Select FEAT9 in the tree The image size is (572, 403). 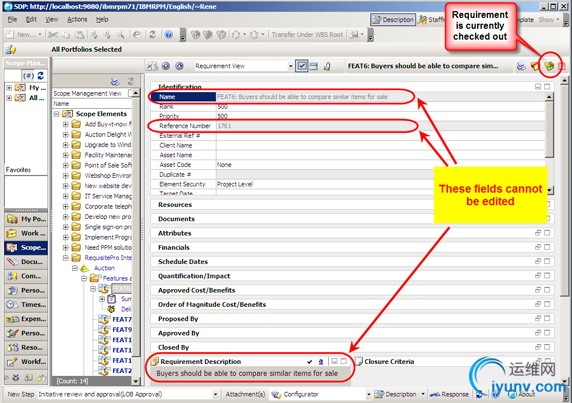tap(122, 330)
